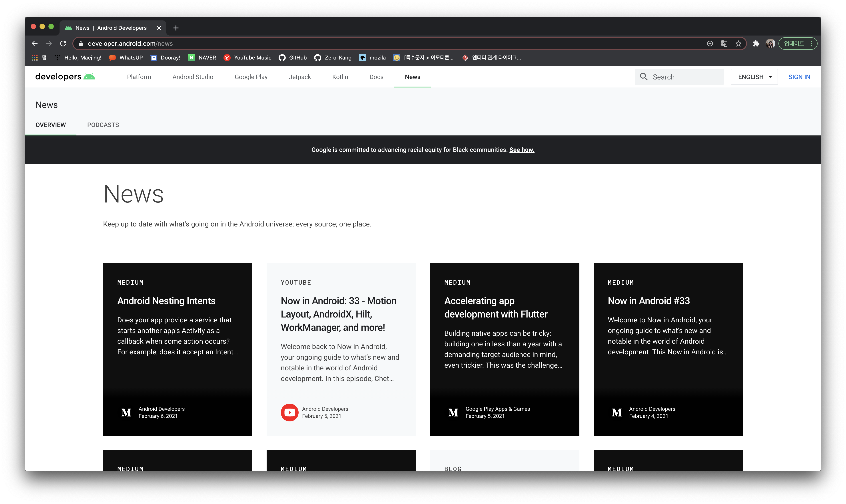Expand the ENGLISH language dropdown
Screen dimensions: 846x504
click(754, 77)
